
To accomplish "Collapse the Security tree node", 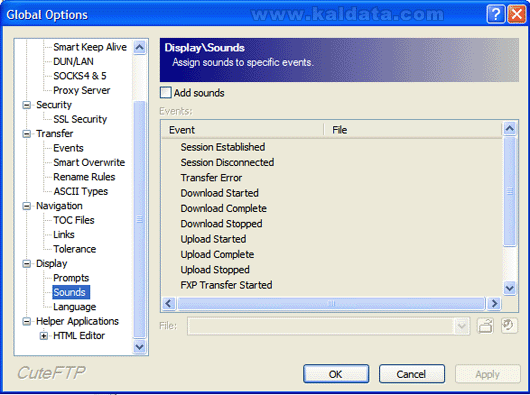I will (x=26, y=105).
